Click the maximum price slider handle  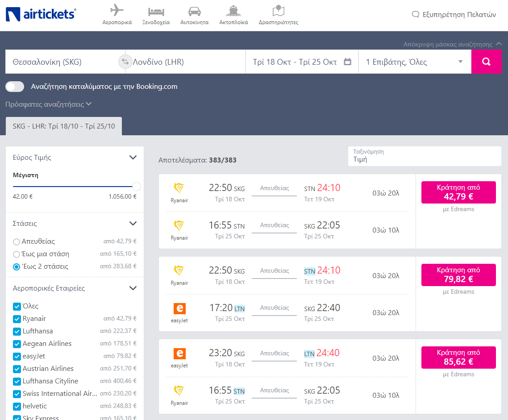pyautogui.click(x=137, y=187)
